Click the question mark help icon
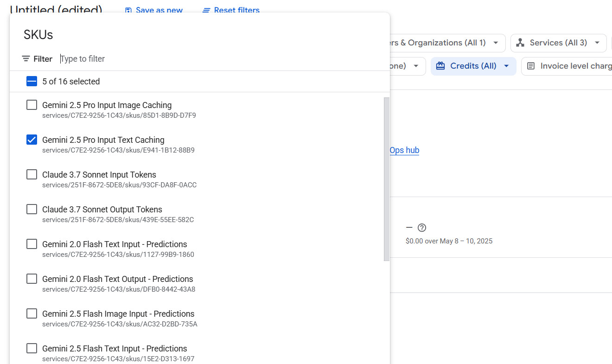 point(421,228)
